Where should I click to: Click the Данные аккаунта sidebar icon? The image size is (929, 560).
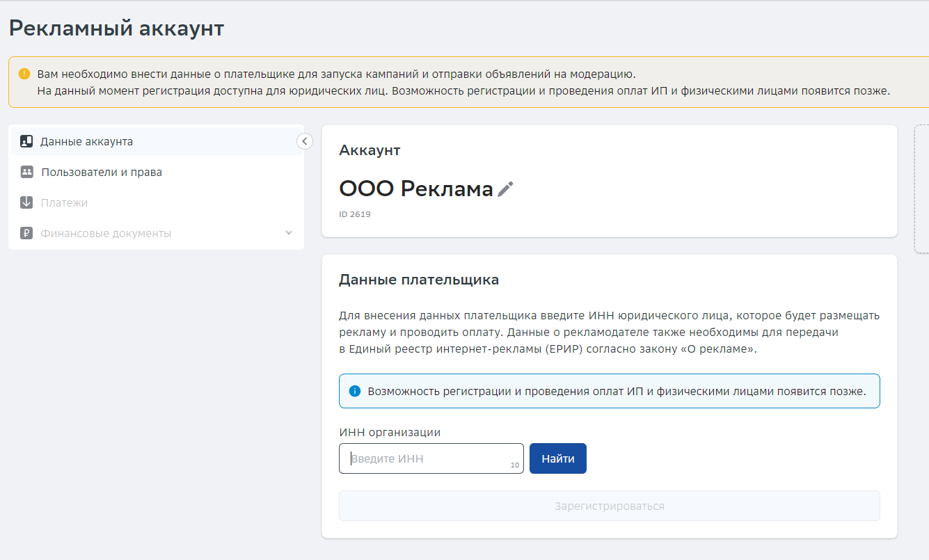26,141
